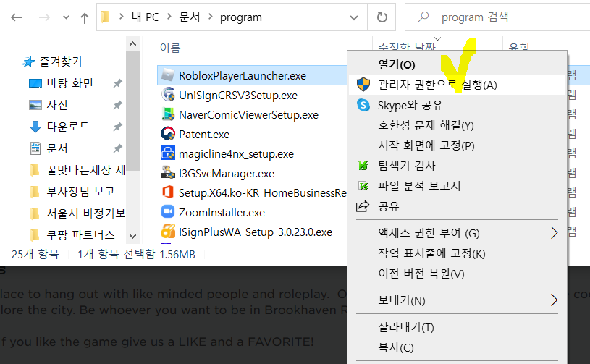Click the I3GSvcManager file icon
Viewport: 590px width, 364px height.
(168, 173)
